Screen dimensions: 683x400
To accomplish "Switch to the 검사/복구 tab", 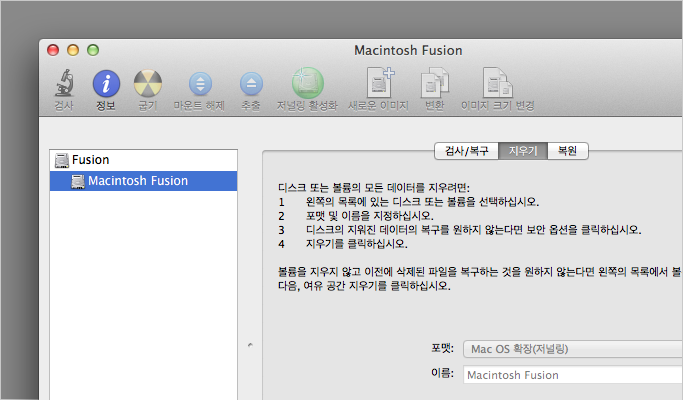I will 467,151.
